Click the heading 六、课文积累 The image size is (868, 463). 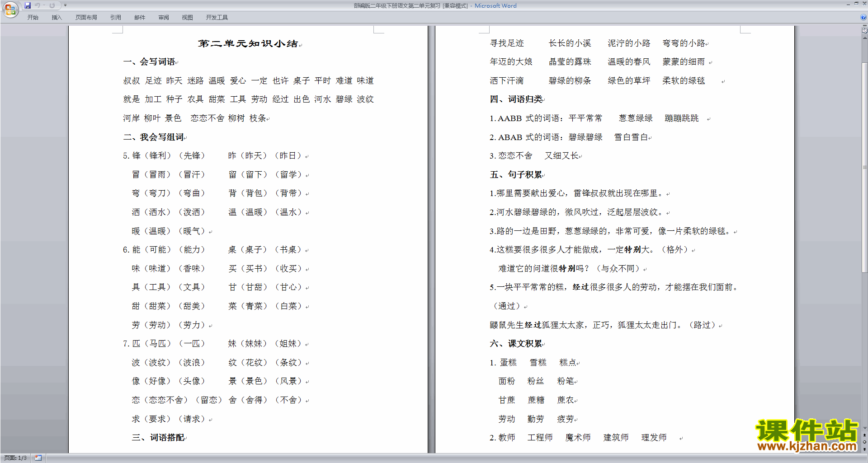(x=516, y=344)
